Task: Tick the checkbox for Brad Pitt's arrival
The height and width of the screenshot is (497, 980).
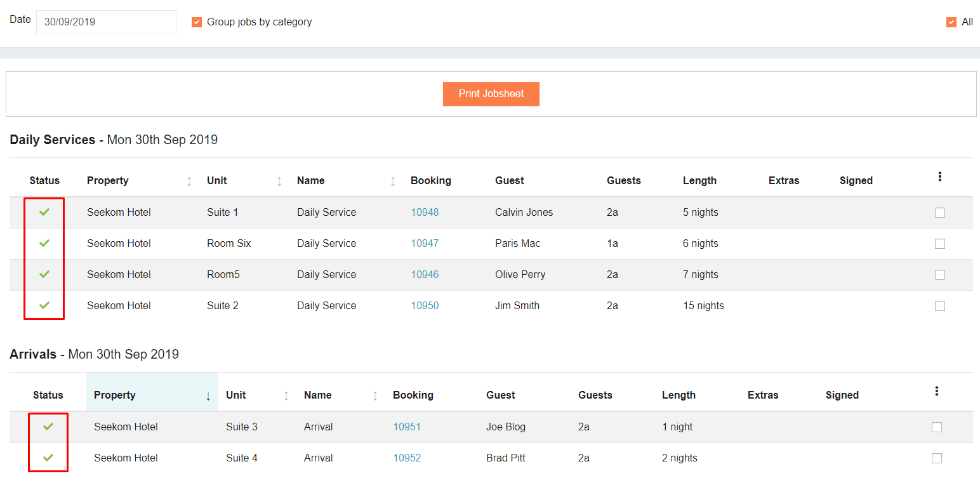Action: pos(936,458)
